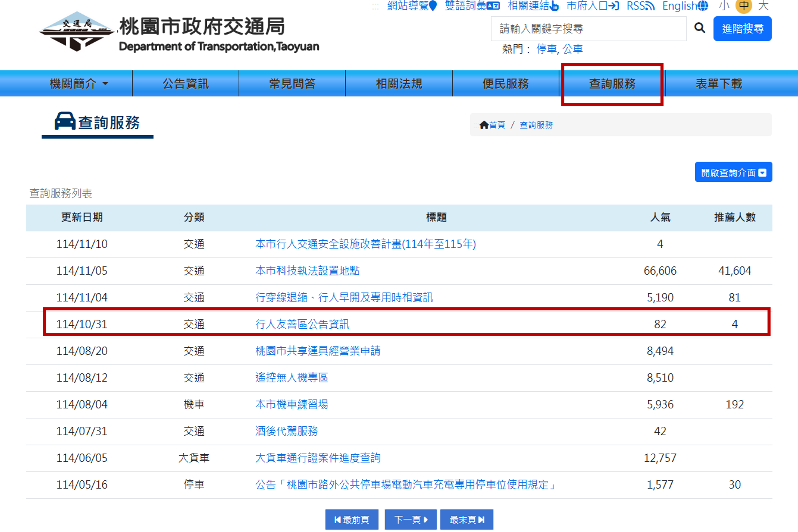The image size is (798, 532).
Task: Switch to the large 大 font size
Action: pyautogui.click(x=764, y=6)
